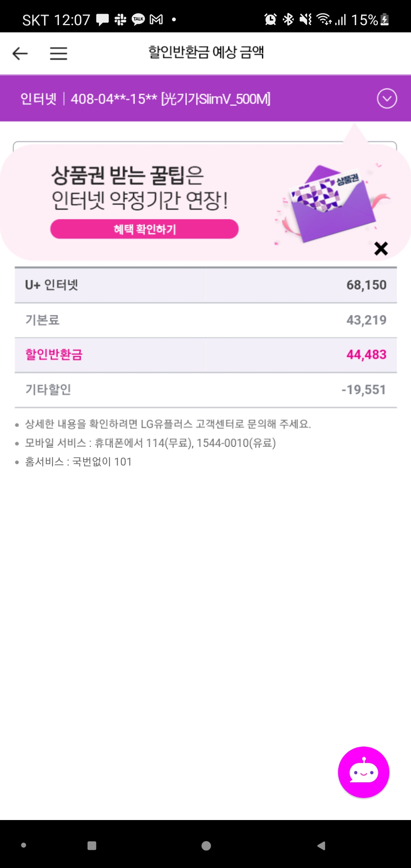The width and height of the screenshot is (411, 868).
Task: Close the gift voucher promo banner
Action: [x=381, y=249]
